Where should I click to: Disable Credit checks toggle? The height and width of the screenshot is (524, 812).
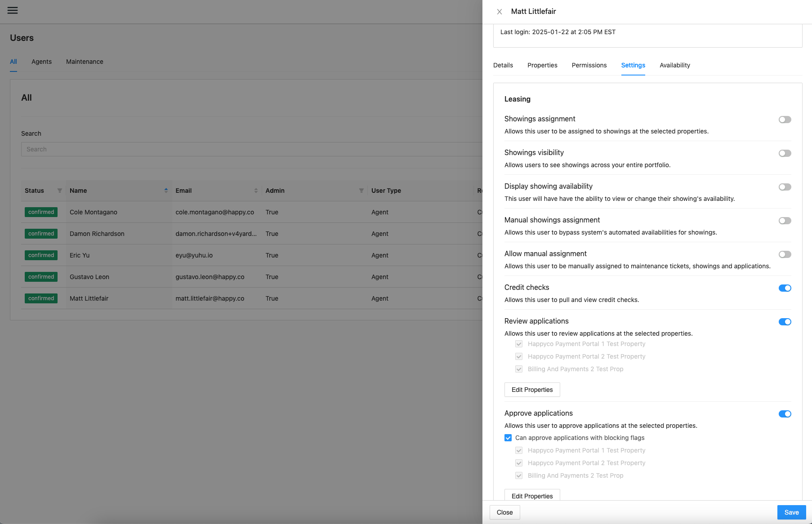pos(785,288)
